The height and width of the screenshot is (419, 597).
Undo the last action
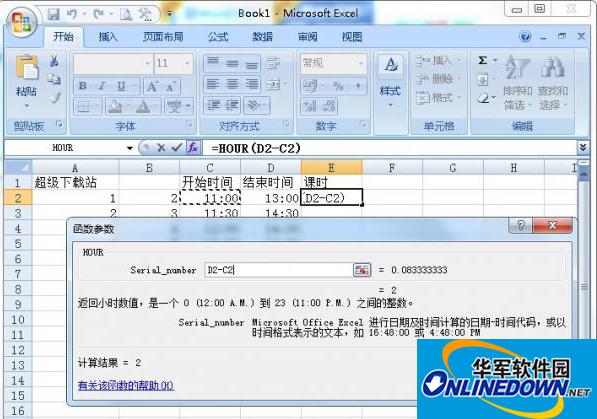[72, 14]
